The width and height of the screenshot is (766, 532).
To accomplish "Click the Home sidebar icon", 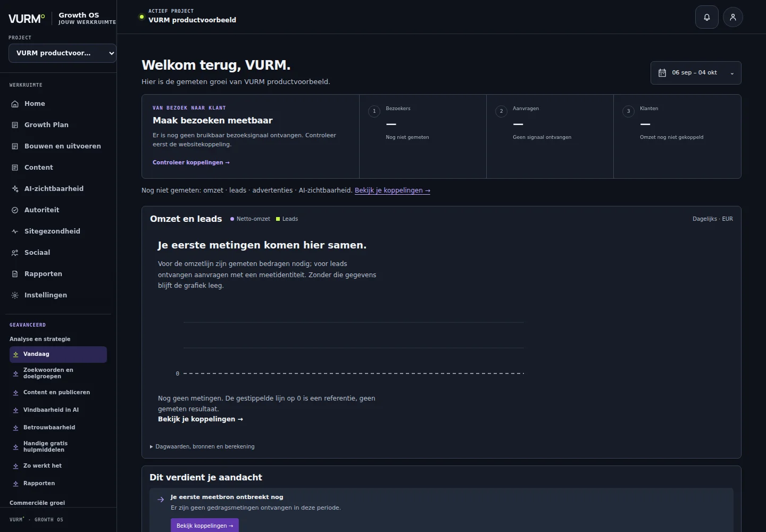I will point(15,104).
